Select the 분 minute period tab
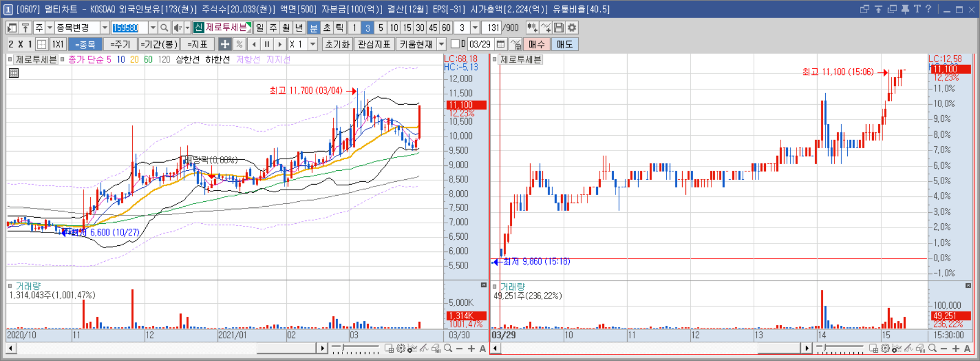The height and width of the screenshot is (361, 980). coord(313,28)
